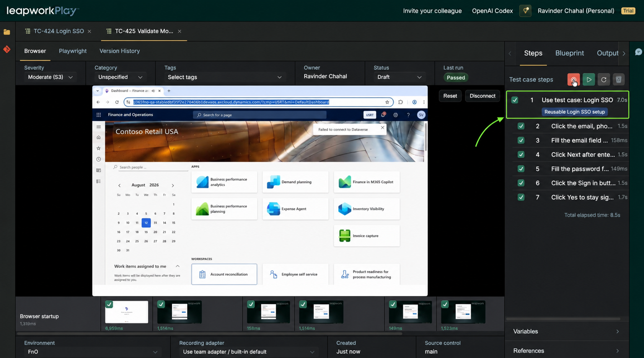Click the help question mark icon
Screen dimensions: 644x358
tap(408, 115)
